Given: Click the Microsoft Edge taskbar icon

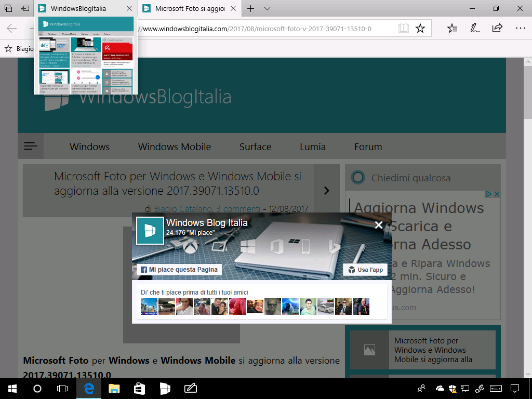Looking at the screenshot, I should coord(88,389).
